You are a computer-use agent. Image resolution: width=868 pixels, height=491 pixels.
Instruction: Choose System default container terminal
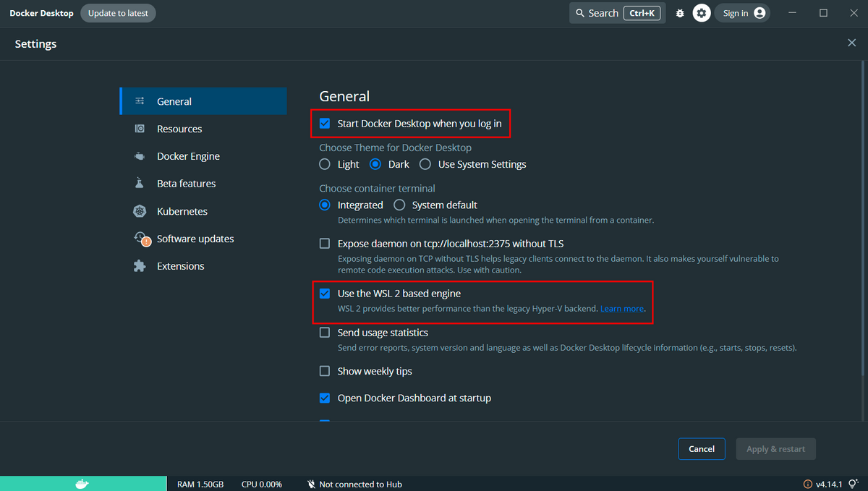(399, 205)
